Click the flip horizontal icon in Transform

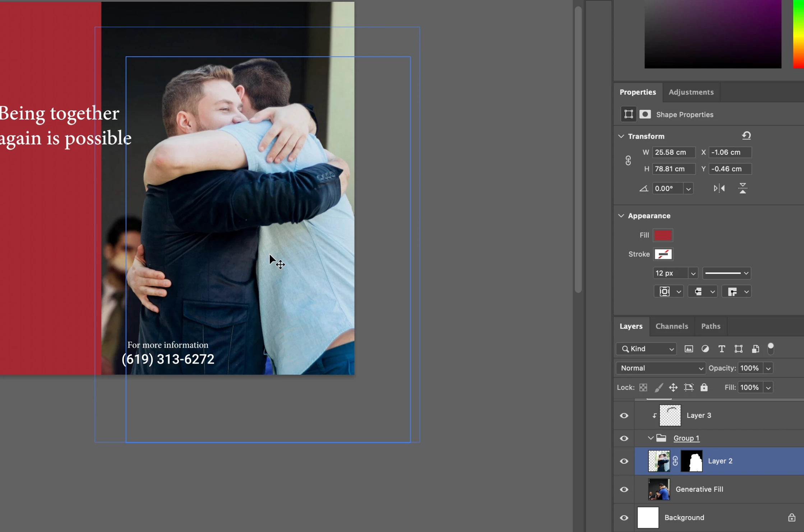click(x=719, y=188)
